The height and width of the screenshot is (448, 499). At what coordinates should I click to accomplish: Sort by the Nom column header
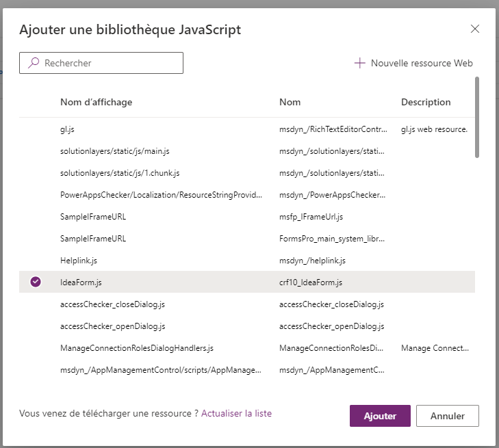(290, 102)
